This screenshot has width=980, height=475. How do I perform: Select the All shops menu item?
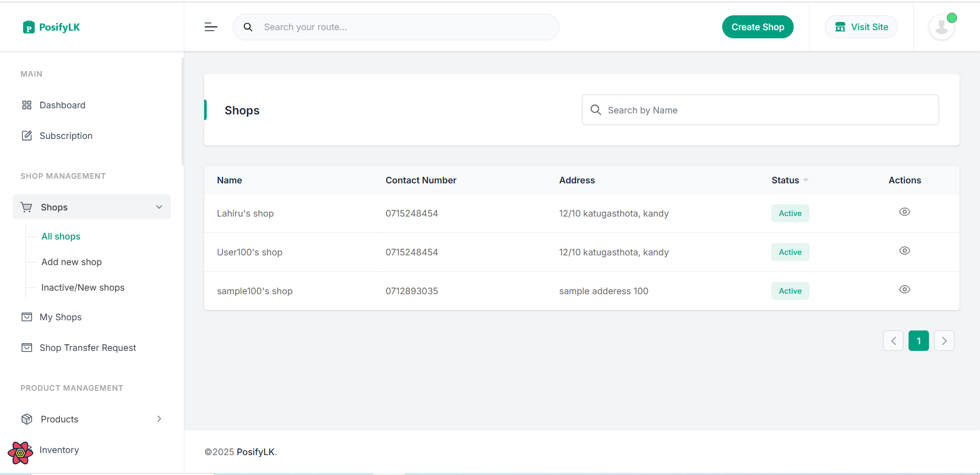point(61,236)
